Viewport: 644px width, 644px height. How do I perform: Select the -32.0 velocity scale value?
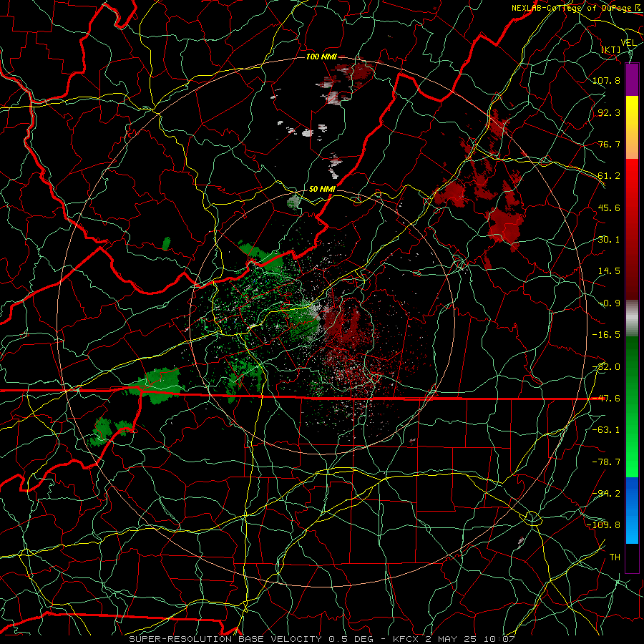(606, 367)
